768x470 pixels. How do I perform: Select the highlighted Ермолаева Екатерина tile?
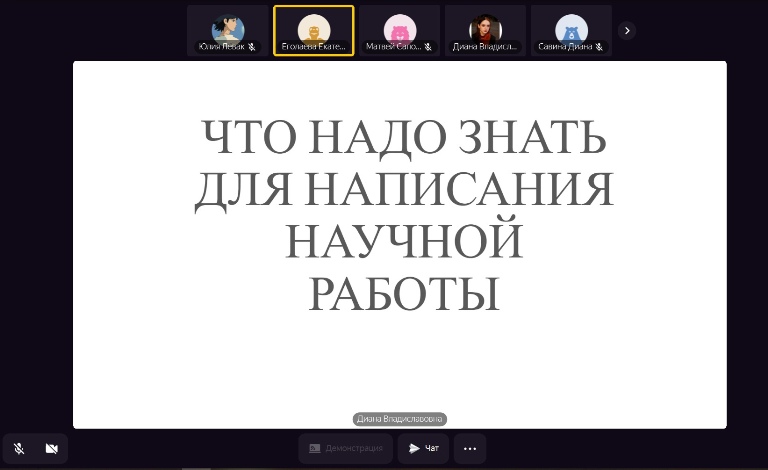(x=313, y=30)
